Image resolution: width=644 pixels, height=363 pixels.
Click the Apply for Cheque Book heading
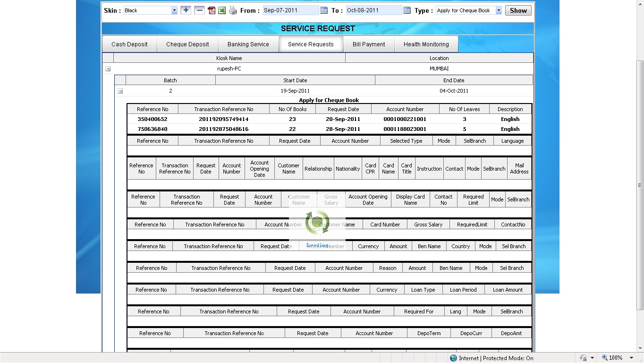point(329,100)
